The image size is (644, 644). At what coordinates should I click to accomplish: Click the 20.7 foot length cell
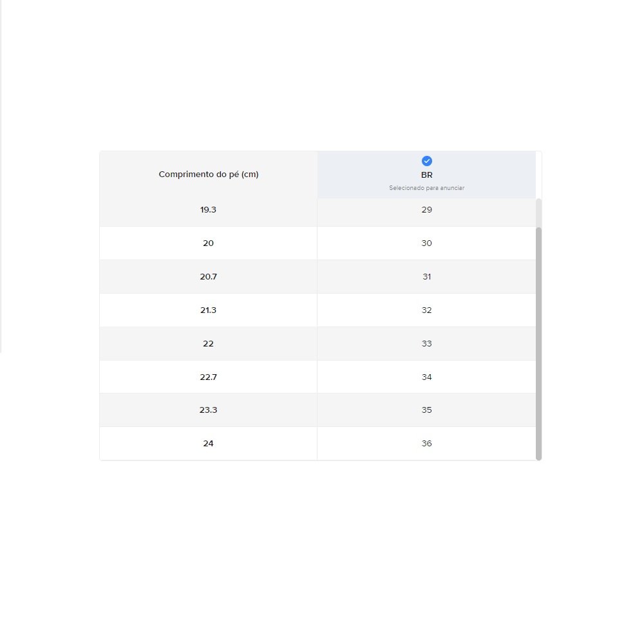tap(208, 277)
